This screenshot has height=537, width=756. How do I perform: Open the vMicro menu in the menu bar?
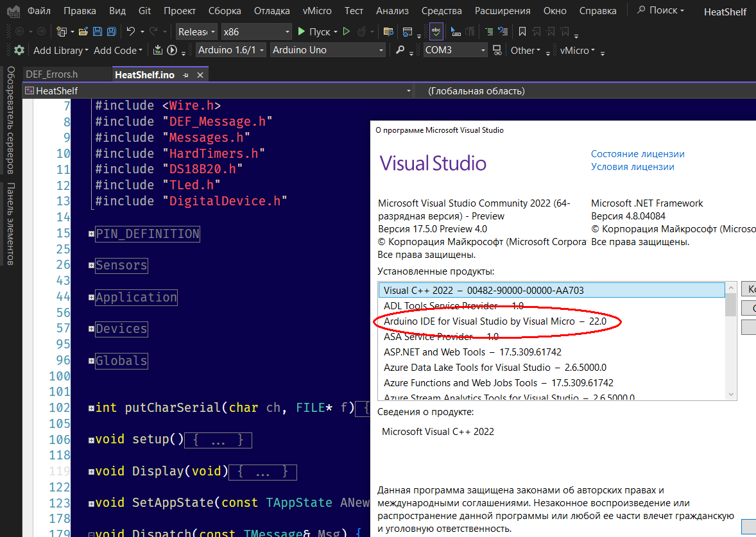click(317, 11)
